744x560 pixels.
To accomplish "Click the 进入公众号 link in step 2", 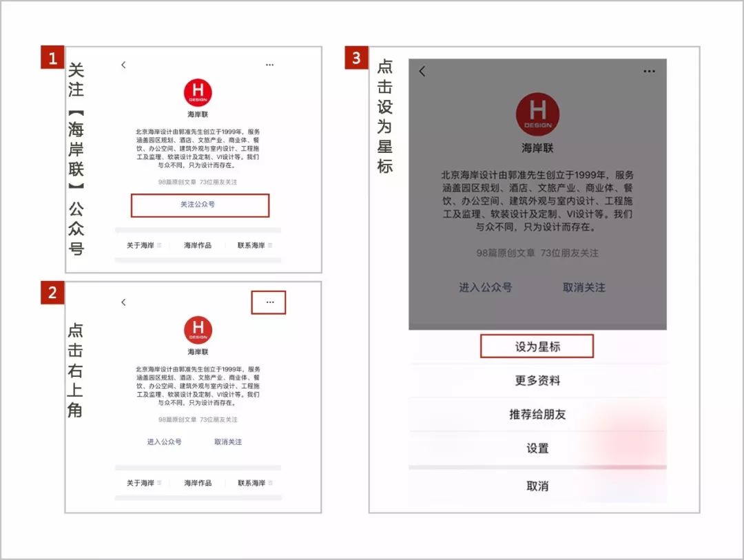I will (x=164, y=442).
